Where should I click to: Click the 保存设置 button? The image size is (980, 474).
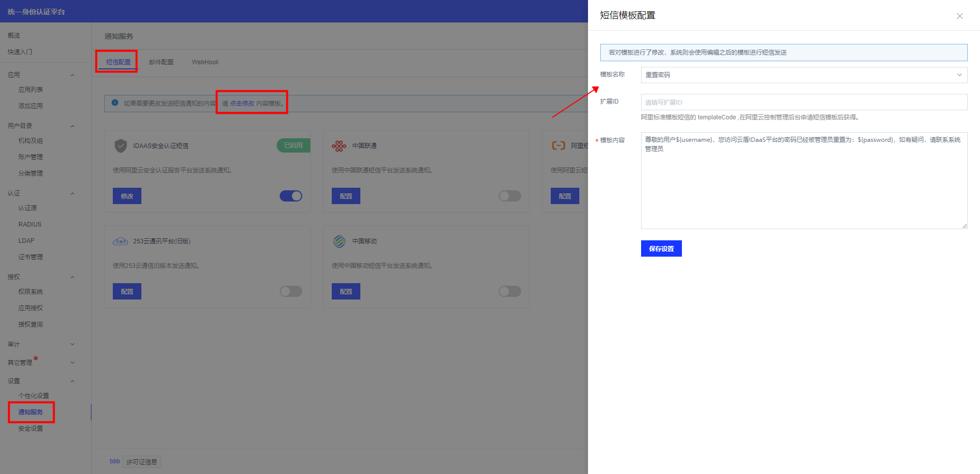[661, 248]
